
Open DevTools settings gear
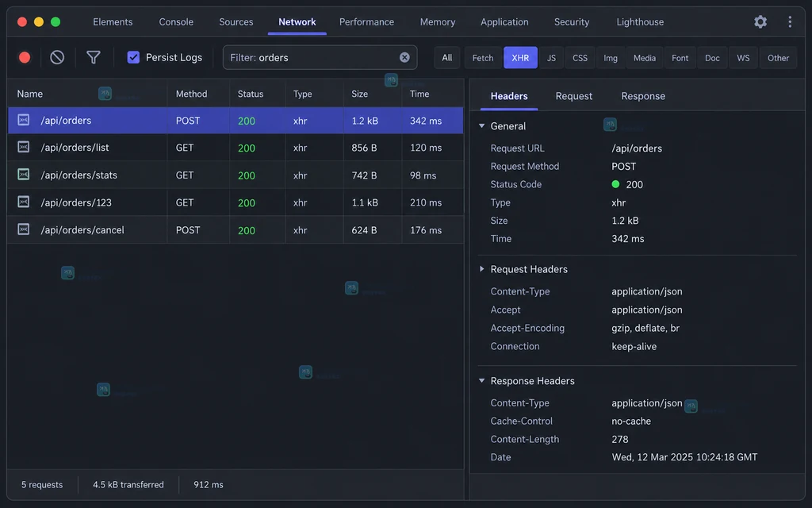pyautogui.click(x=760, y=21)
